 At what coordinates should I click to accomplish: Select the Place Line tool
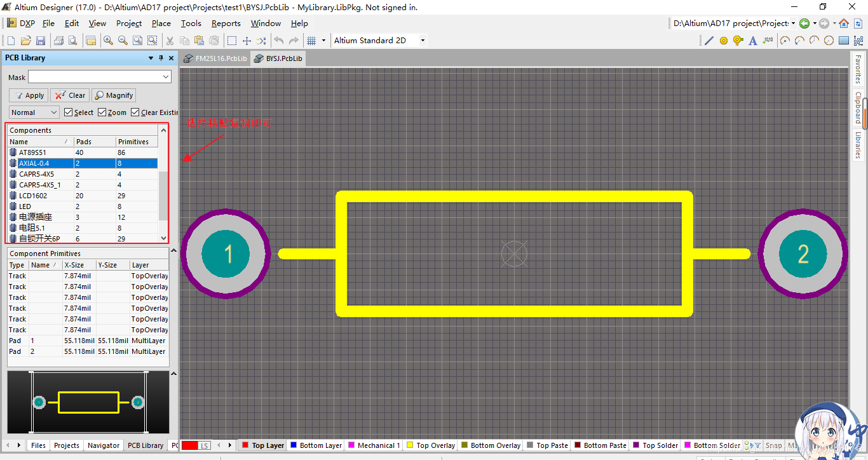709,41
